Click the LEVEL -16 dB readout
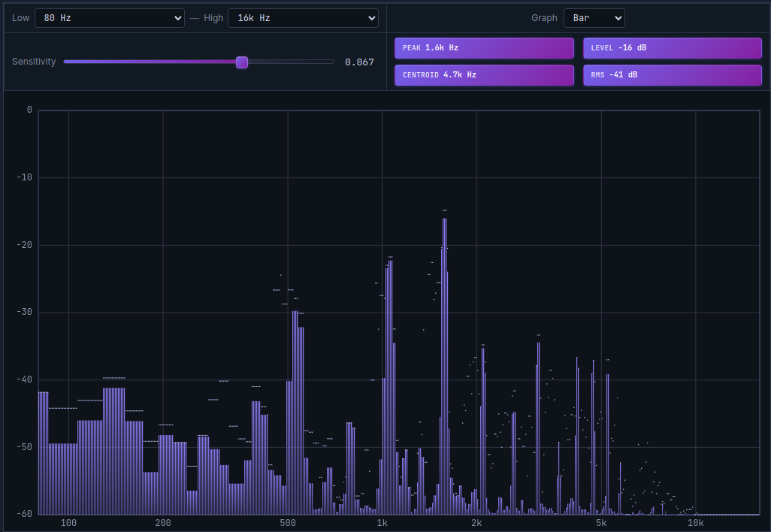771x532 pixels. coord(672,48)
